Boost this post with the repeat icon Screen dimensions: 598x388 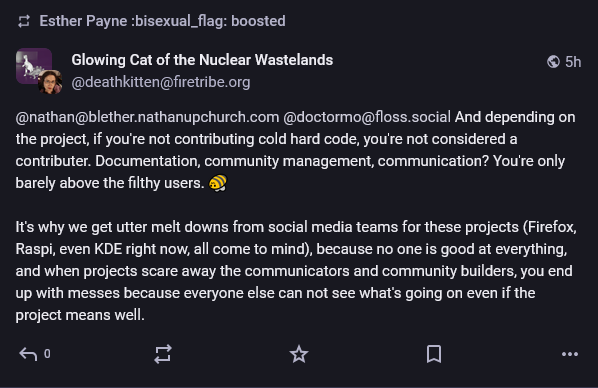tap(163, 354)
